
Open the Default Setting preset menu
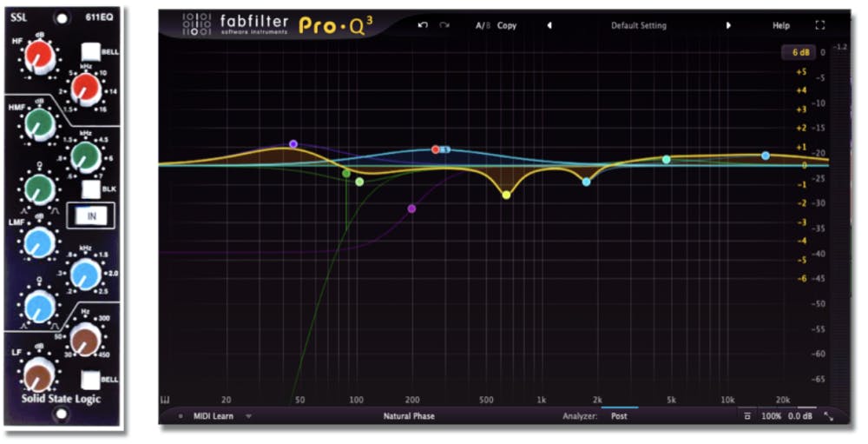pos(638,25)
